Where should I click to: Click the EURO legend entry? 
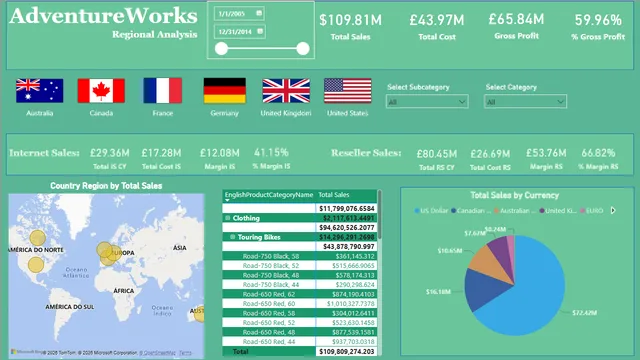point(591,211)
